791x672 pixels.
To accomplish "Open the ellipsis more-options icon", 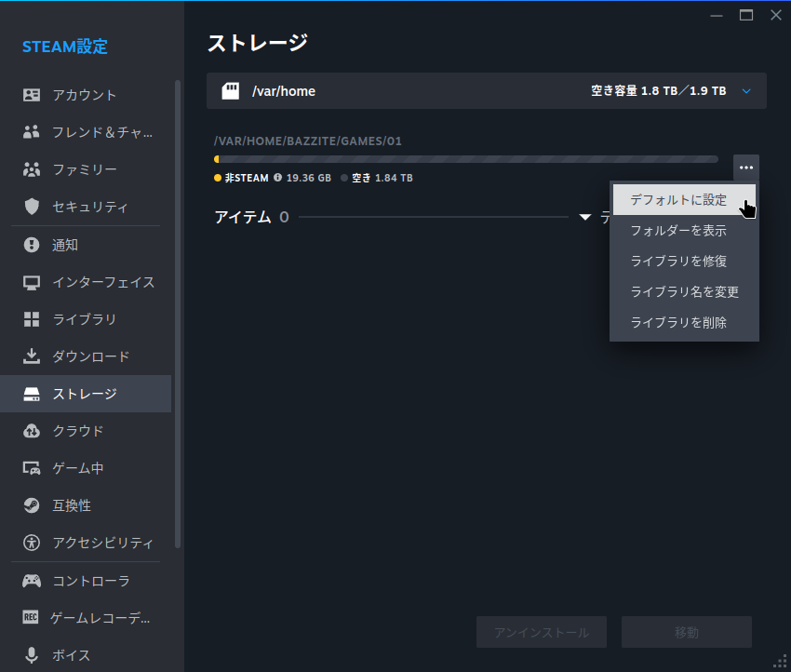I will pos(745,168).
